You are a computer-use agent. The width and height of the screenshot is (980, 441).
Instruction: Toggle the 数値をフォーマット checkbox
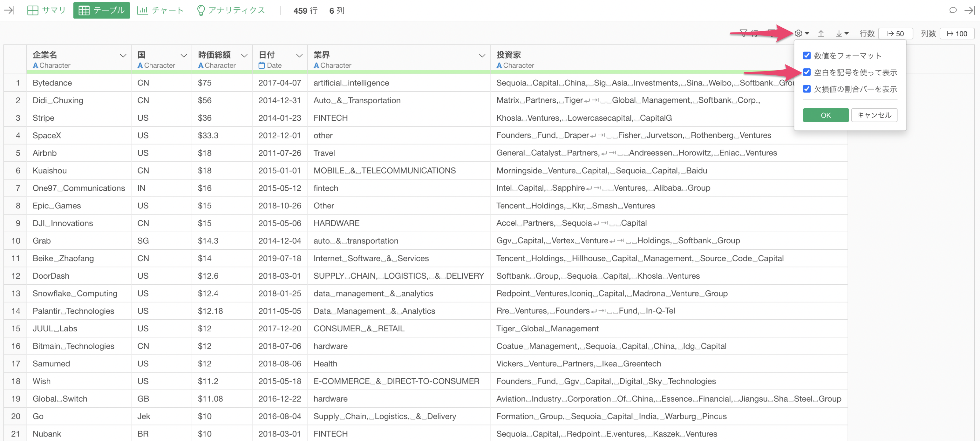(806, 56)
